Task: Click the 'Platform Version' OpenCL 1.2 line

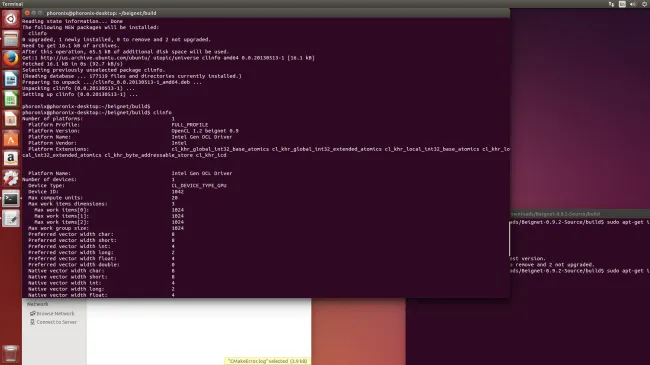Action: [133, 131]
